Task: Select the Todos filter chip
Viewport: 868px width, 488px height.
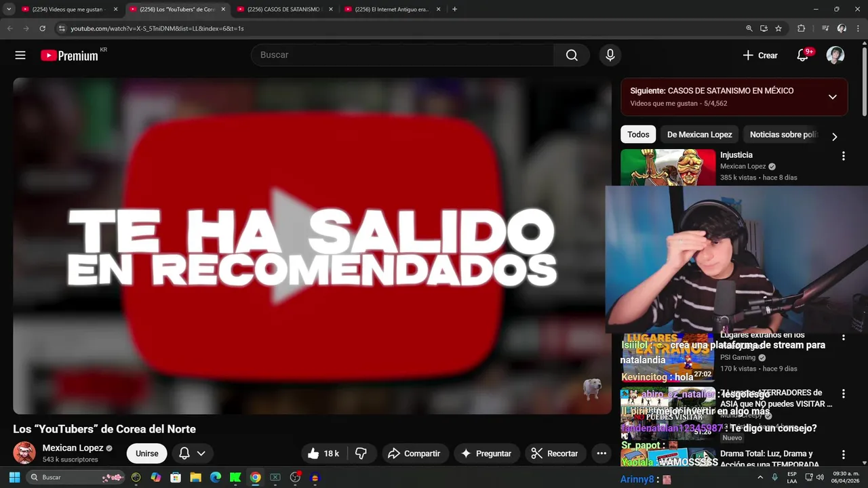Action: pos(638,134)
